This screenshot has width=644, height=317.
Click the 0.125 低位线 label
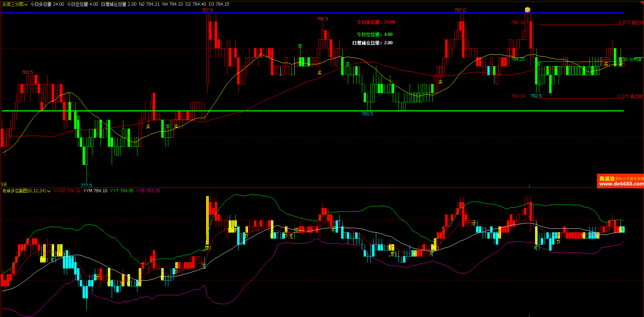click(630, 96)
